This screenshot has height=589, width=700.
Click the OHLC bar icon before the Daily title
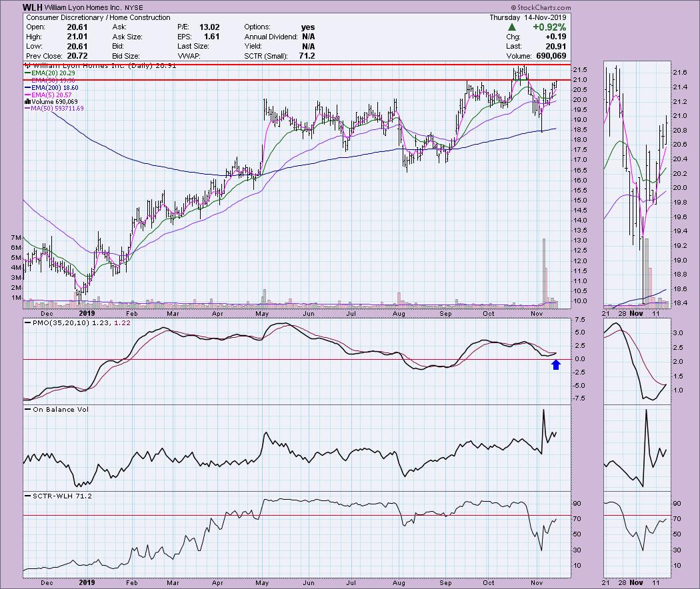point(28,65)
